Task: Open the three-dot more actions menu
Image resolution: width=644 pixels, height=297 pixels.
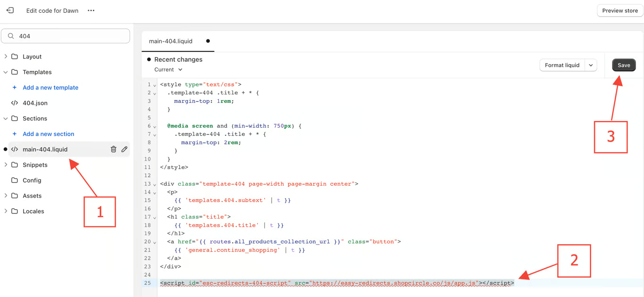Action: [x=91, y=10]
